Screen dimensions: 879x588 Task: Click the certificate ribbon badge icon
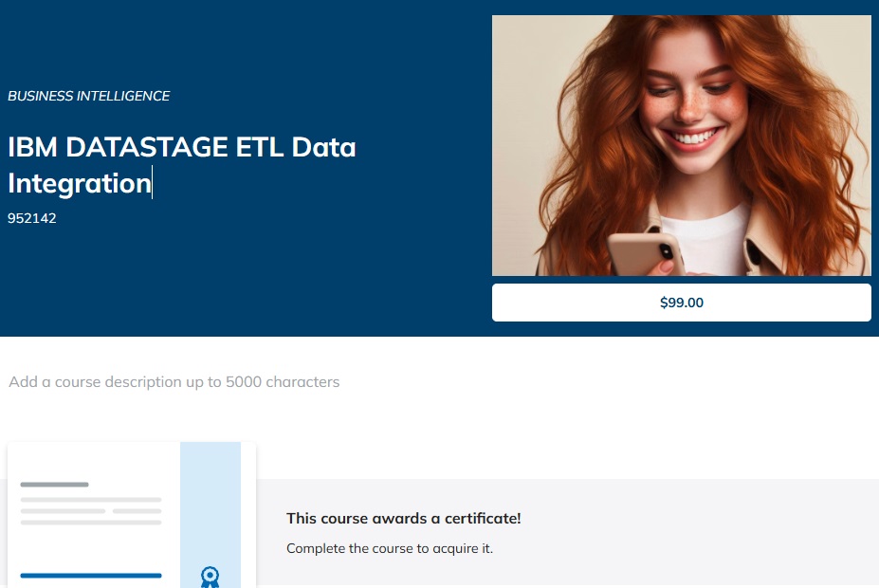pos(211,578)
